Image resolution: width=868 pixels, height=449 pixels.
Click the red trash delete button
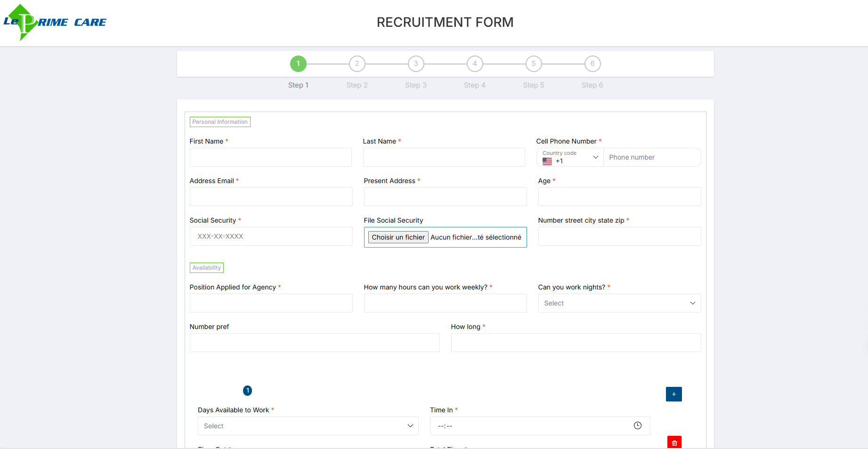(x=674, y=442)
